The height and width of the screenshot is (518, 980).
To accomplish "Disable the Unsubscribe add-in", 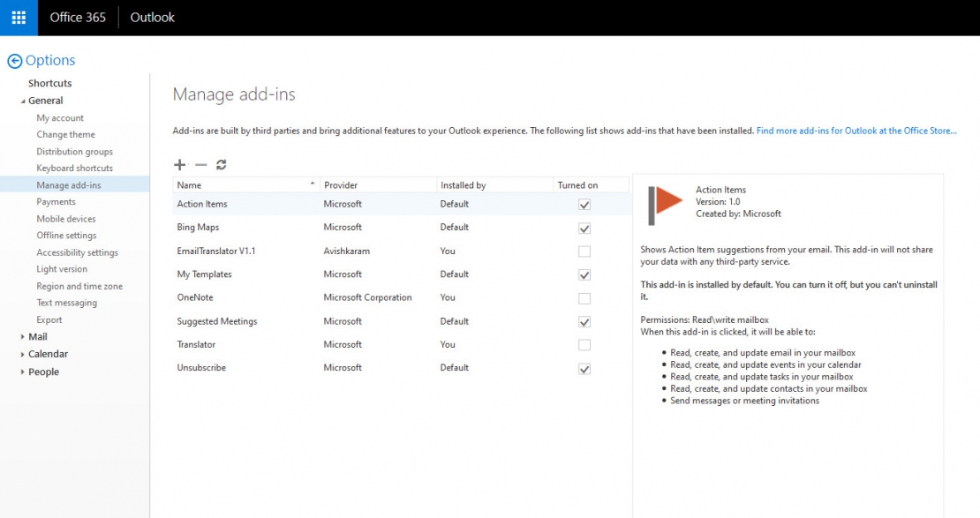I will 583,368.
